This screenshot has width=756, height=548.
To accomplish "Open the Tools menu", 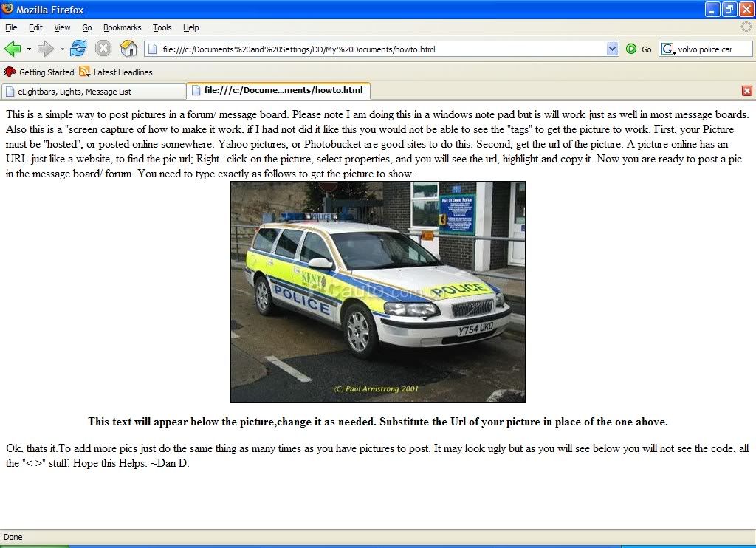I will pyautogui.click(x=162, y=27).
